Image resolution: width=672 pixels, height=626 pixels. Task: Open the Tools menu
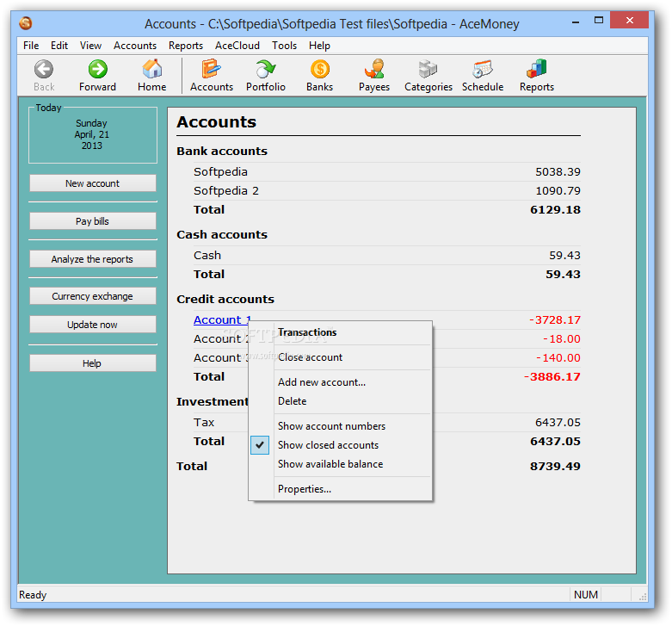pos(284,46)
